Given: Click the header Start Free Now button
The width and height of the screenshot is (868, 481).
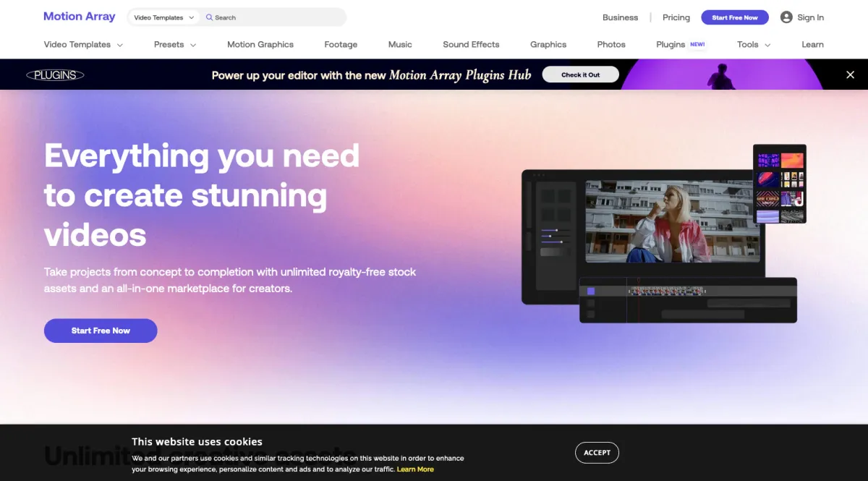Looking at the screenshot, I should 735,17.
